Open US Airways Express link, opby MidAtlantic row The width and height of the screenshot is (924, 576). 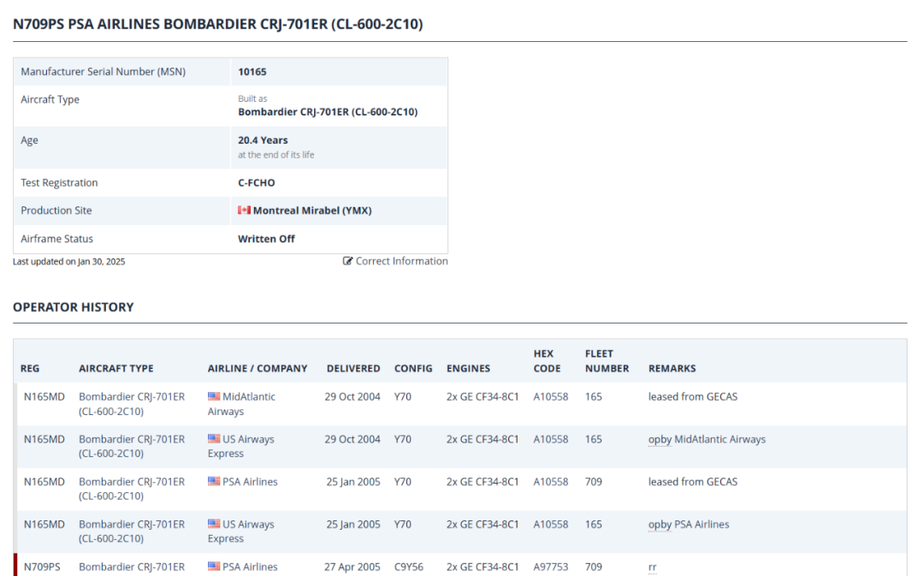(x=241, y=446)
